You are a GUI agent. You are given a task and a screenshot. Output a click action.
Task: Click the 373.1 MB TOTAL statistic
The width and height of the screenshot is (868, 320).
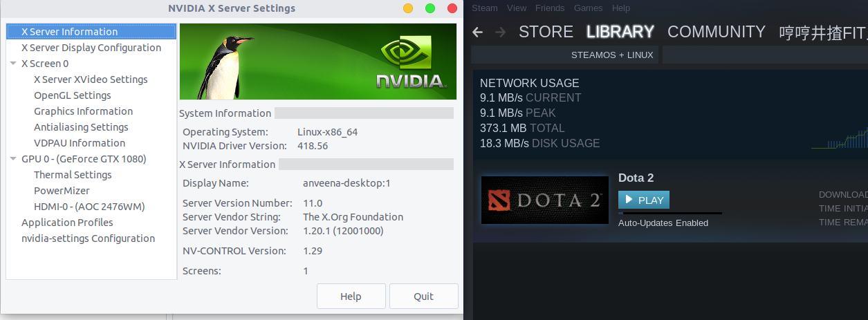(522, 129)
